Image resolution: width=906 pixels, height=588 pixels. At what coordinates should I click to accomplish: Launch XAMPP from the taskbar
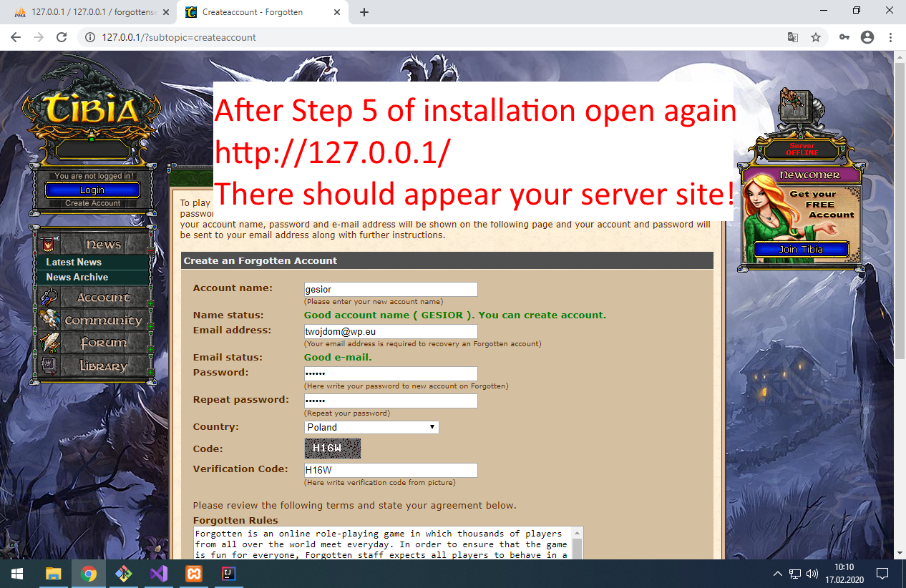pos(193,574)
